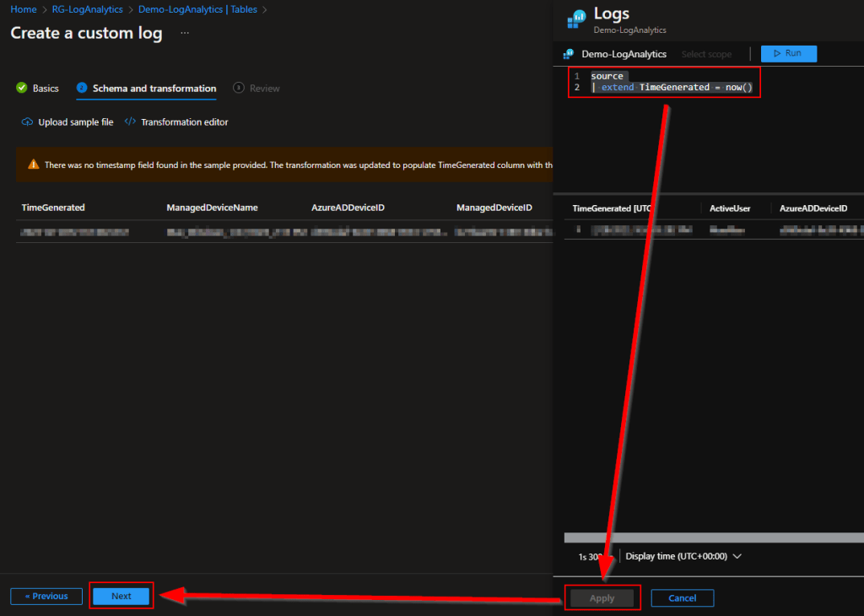Open the Home breadcrumb link
Screen dimensions: 864x616
pyautogui.click(x=23, y=9)
